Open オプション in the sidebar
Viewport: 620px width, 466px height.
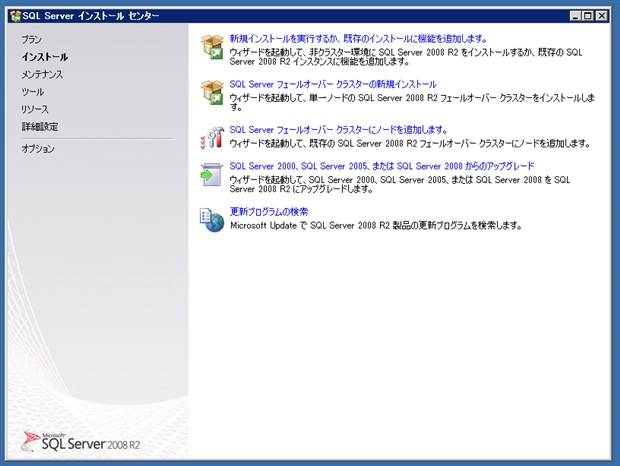pyautogui.click(x=38, y=149)
